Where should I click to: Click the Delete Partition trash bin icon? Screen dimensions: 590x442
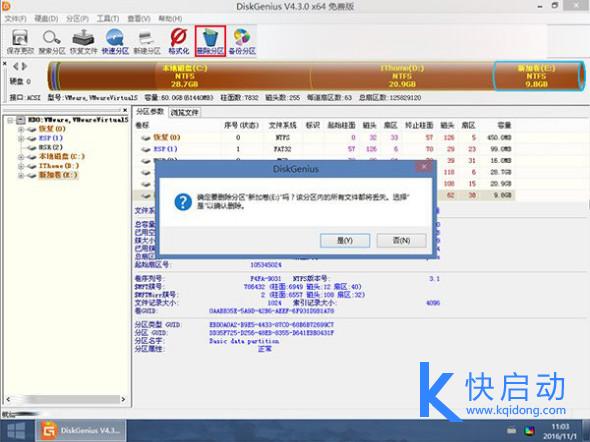210,41
